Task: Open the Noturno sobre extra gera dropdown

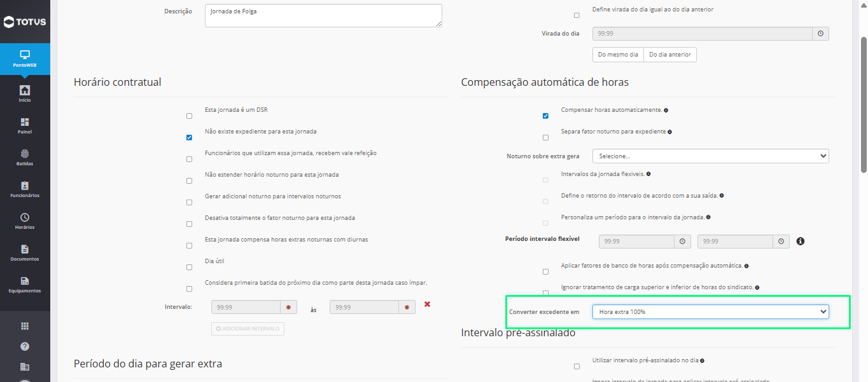Action: [710, 156]
